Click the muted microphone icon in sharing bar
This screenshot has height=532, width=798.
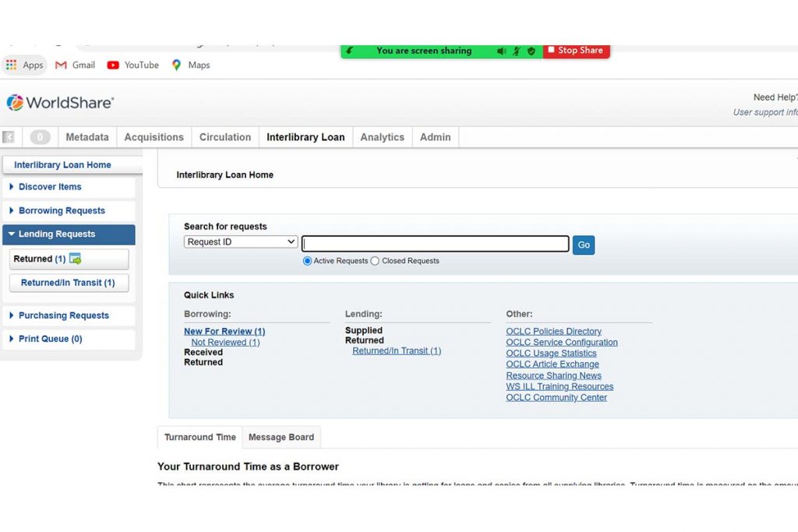516,51
